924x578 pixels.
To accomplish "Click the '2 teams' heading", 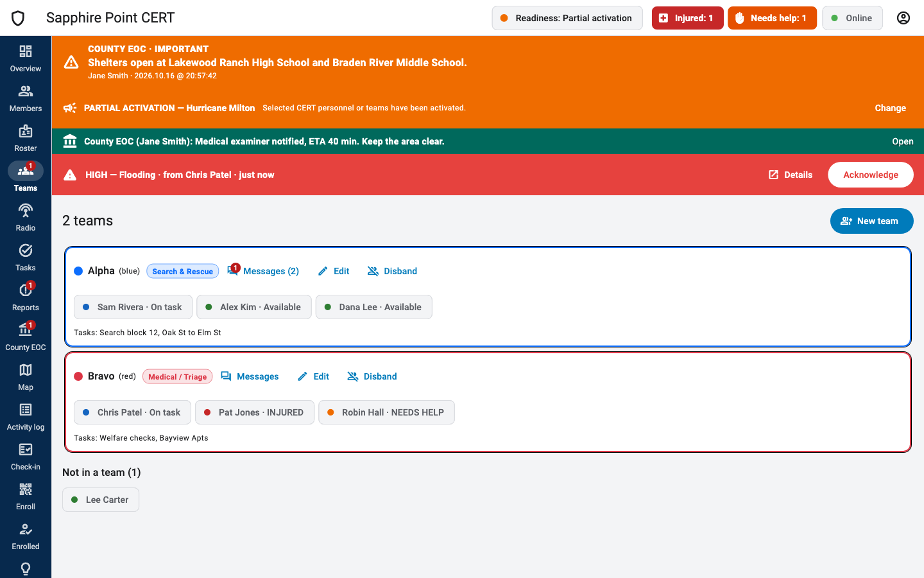I will point(87,221).
